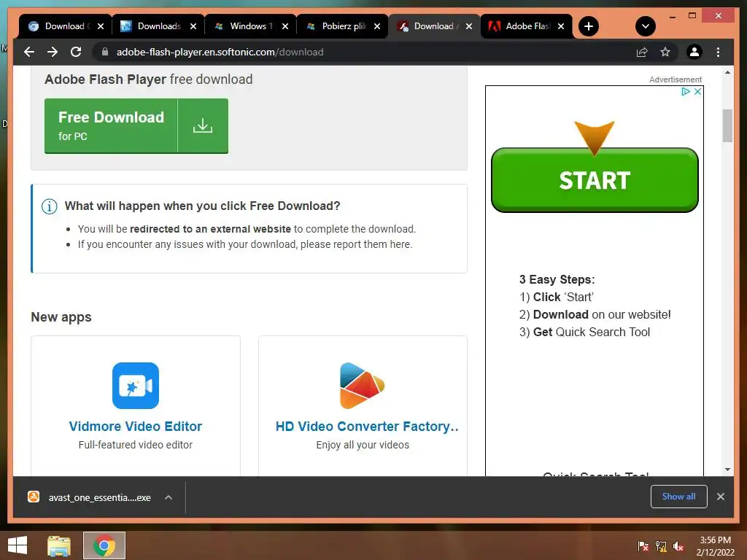Open HD Video Converter Factory link
Image resolution: width=747 pixels, height=560 pixels.
[x=367, y=426]
